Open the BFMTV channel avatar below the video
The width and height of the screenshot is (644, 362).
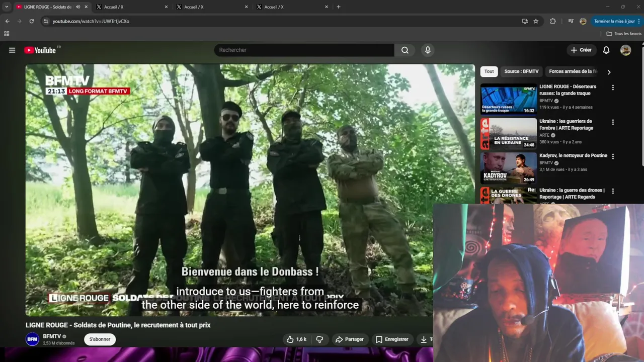pyautogui.click(x=32, y=339)
